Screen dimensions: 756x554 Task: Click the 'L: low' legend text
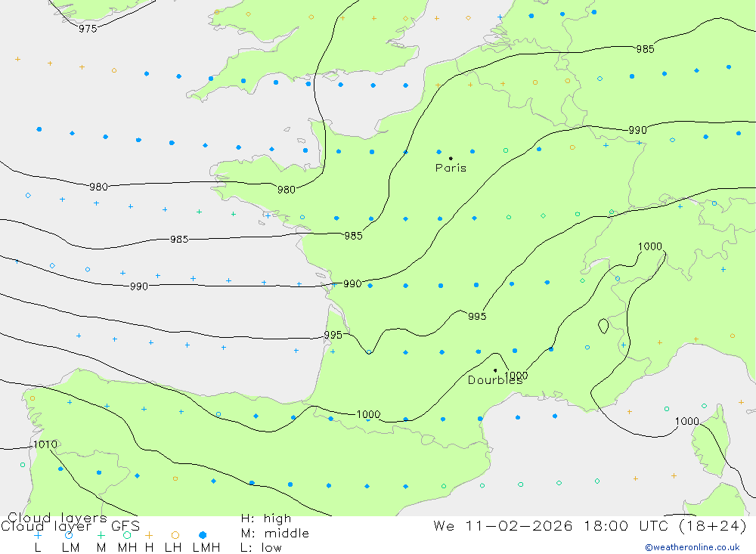[261, 548]
